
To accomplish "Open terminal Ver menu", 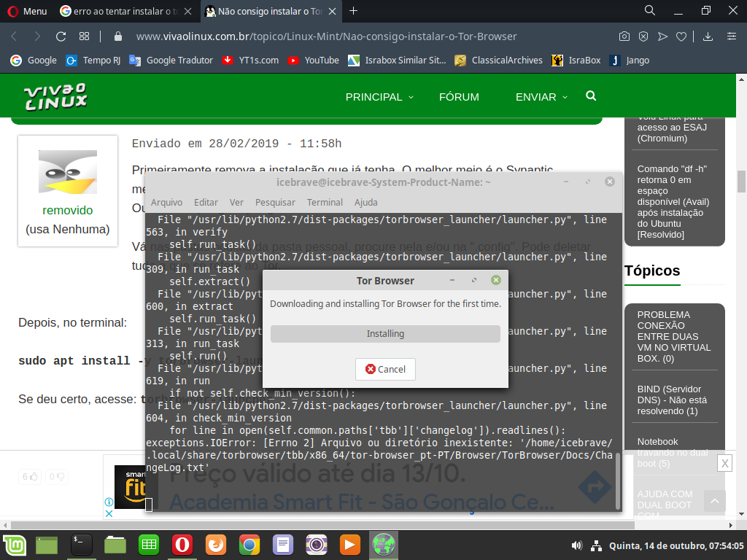I will (x=236, y=203).
